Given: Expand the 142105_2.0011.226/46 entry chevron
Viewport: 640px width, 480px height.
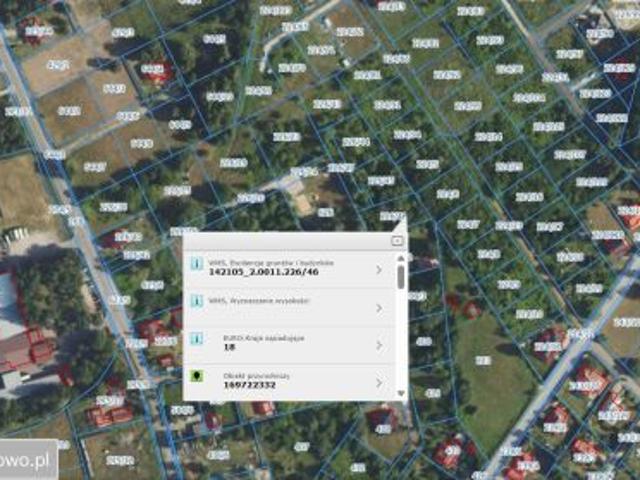Looking at the screenshot, I should coord(379,269).
